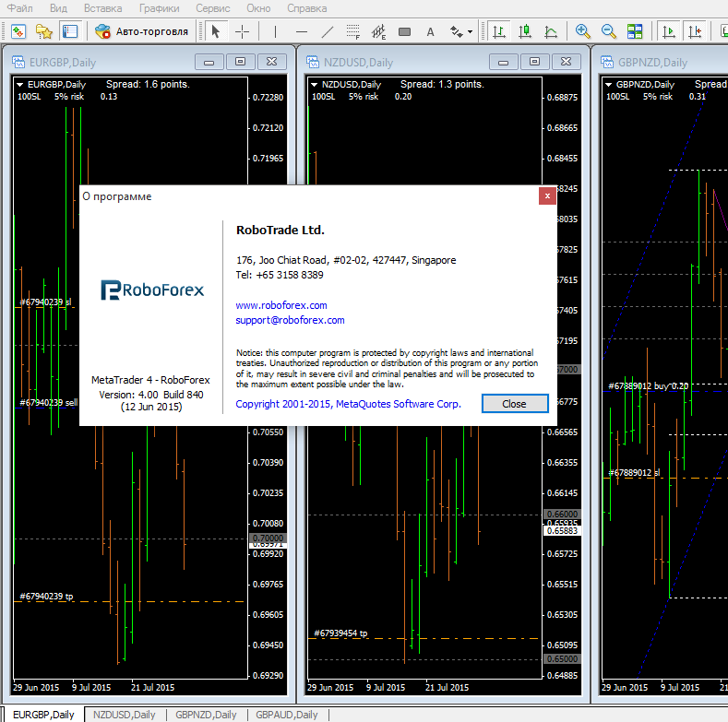Select the Horizontal Line drawing tool
Viewport: 728px width, 722px height.
tap(302, 31)
